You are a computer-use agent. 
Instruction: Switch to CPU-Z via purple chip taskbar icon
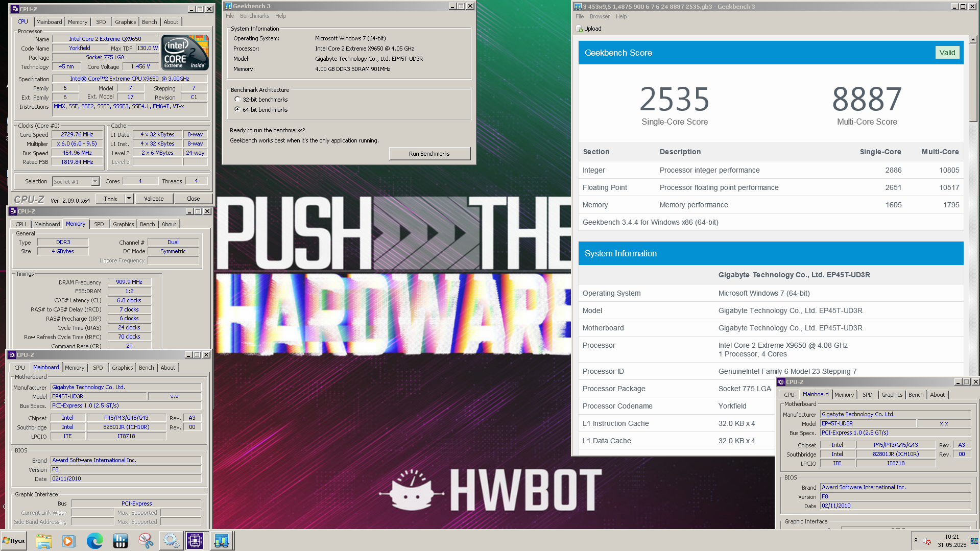(x=195, y=540)
